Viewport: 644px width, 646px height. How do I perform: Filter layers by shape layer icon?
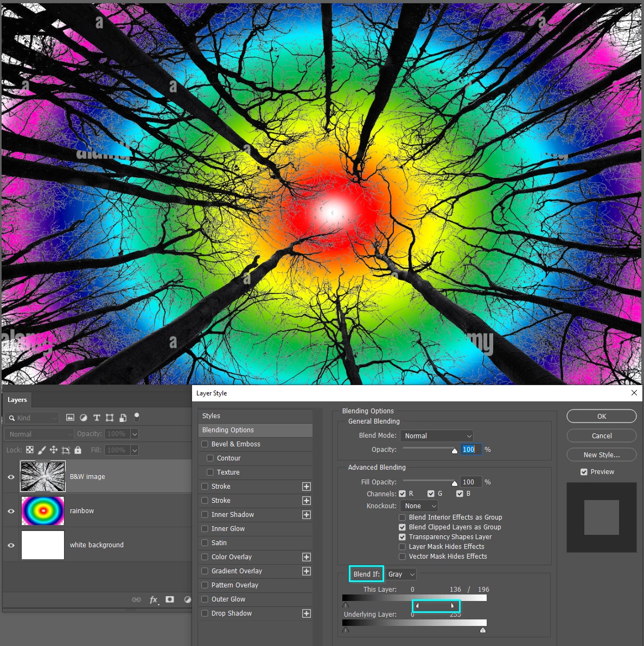click(110, 418)
